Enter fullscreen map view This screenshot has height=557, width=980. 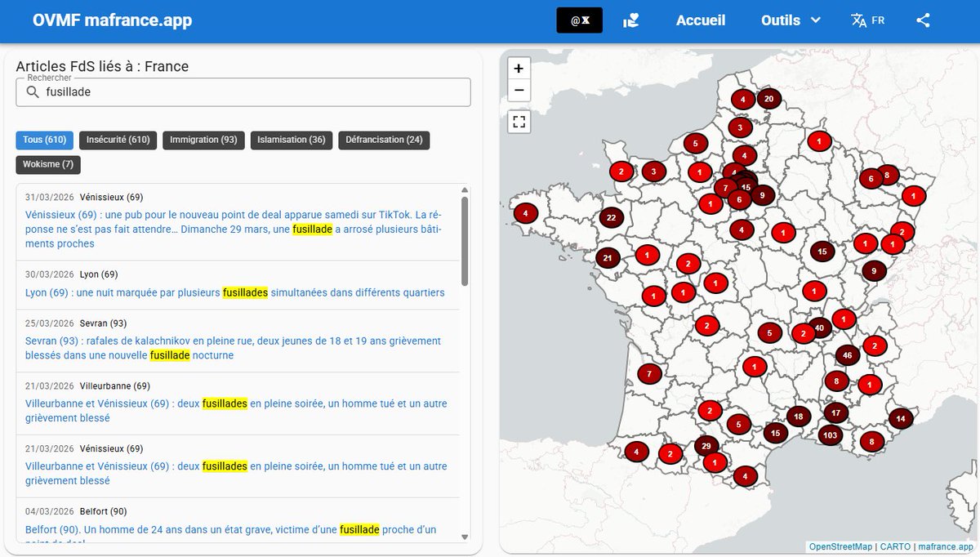click(x=519, y=121)
